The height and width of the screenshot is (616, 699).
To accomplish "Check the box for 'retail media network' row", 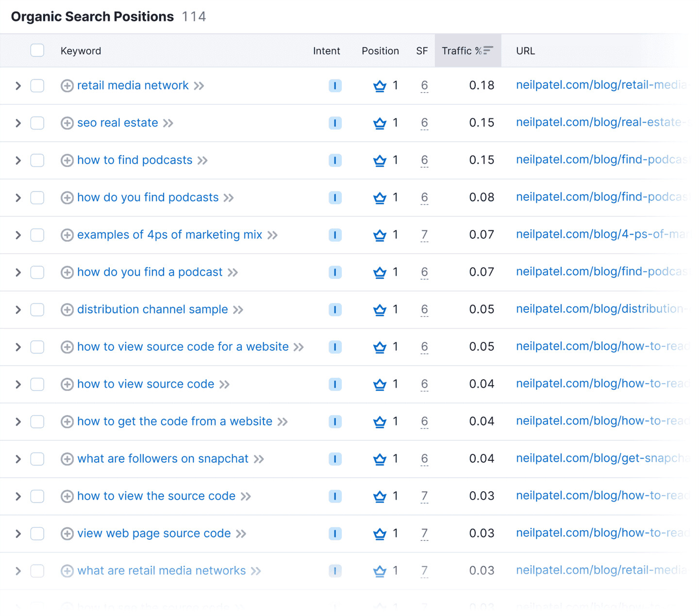I will [x=37, y=86].
